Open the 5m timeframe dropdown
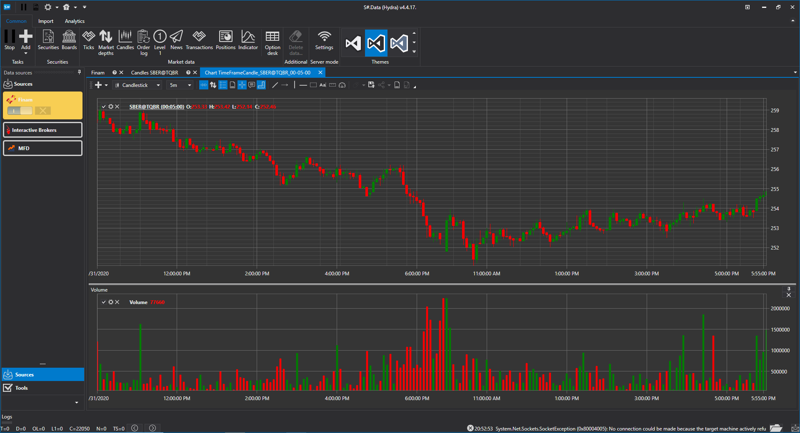 pyautogui.click(x=180, y=86)
